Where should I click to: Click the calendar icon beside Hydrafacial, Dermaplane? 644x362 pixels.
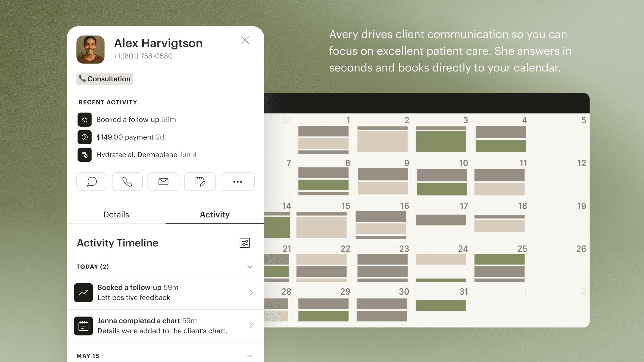coord(85,155)
